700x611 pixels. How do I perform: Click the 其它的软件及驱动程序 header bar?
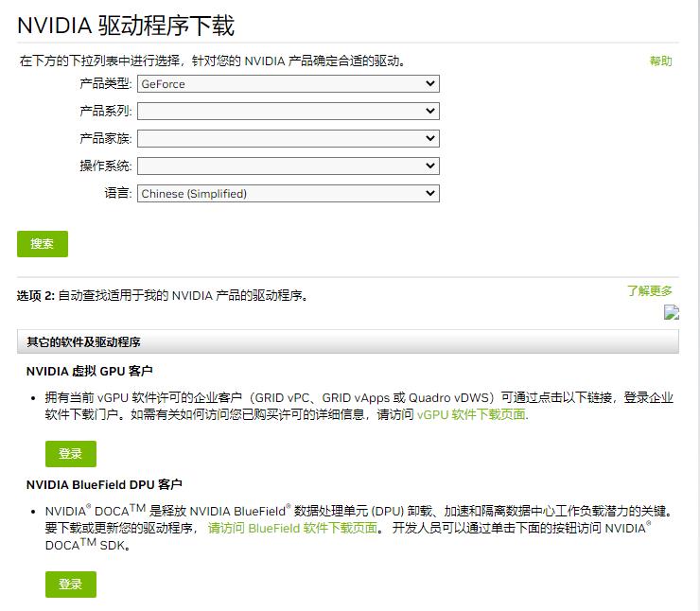pos(348,341)
